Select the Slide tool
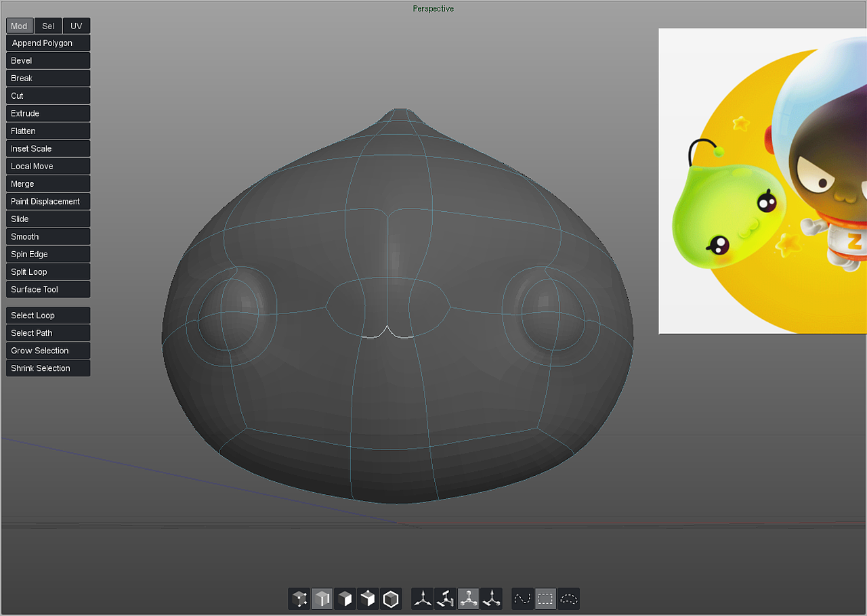Image resolution: width=867 pixels, height=616 pixels. (48, 219)
